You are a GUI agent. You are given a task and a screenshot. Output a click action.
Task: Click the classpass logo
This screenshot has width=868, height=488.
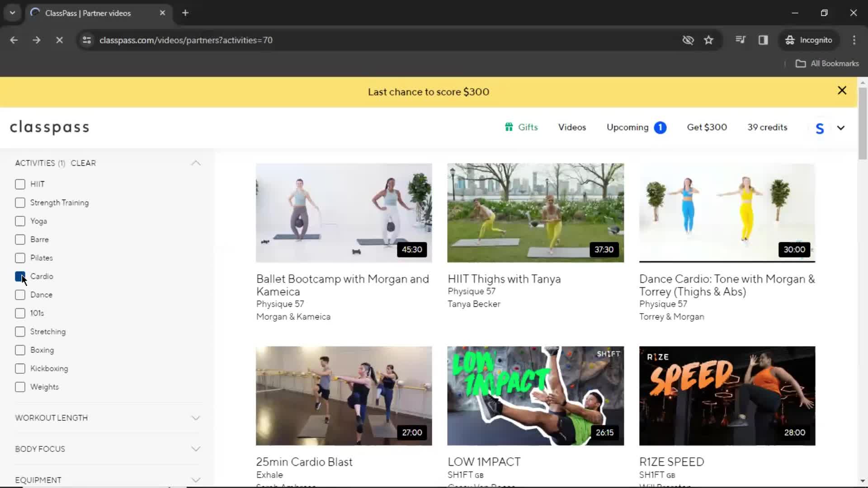pyautogui.click(x=50, y=127)
